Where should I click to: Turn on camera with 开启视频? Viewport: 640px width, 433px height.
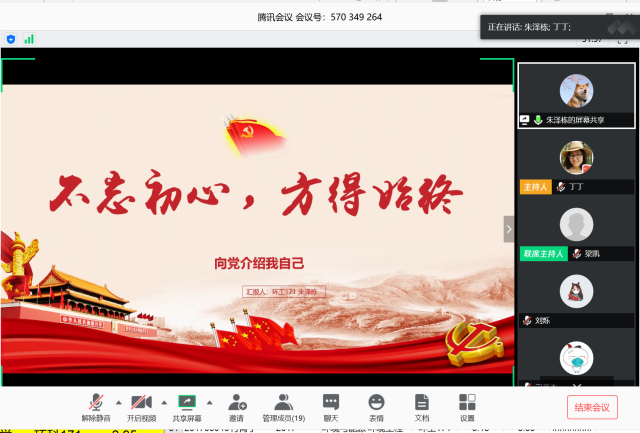[141, 406]
